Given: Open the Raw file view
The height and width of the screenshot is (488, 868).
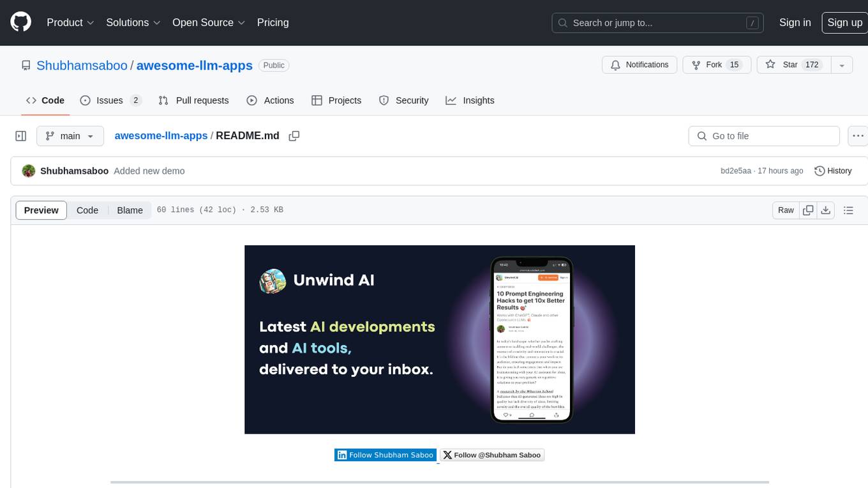Looking at the screenshot, I should point(786,210).
